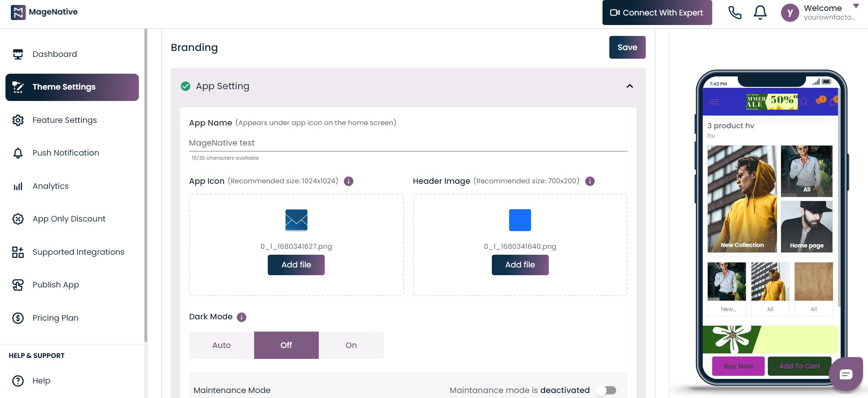Click the Connect With Expert button
Screen dimensions: 868x398
(x=657, y=13)
